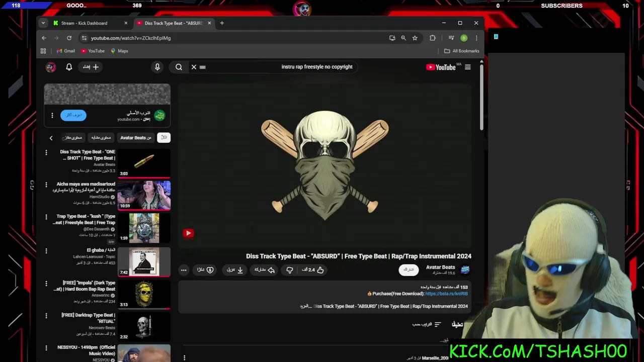The image size is (644, 362).
Task: Open the Google apps grid icon
Action: pos(43,51)
